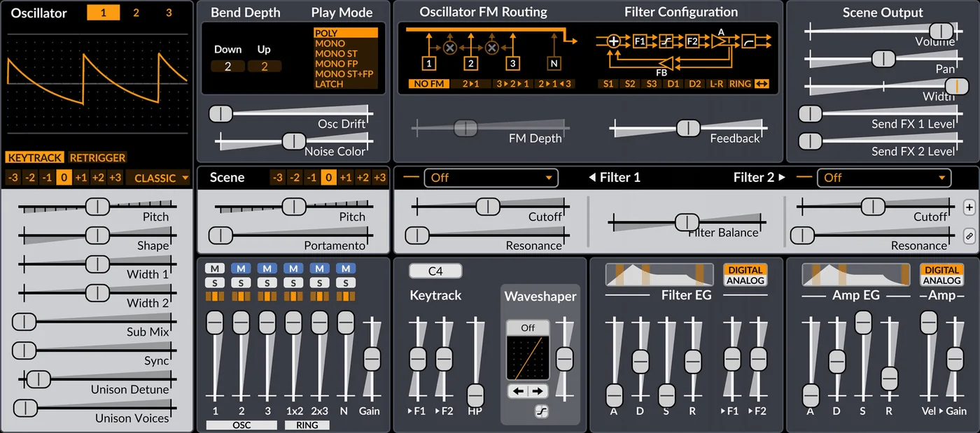Viewport: 980px width, 433px height.
Task: Set Scene octave to +3
Action: (x=380, y=178)
